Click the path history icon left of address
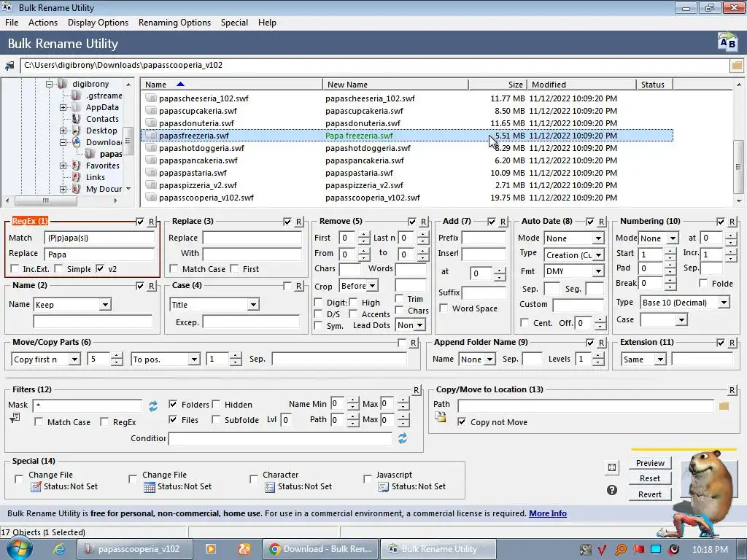This screenshot has width=747, height=560. [x=9, y=65]
